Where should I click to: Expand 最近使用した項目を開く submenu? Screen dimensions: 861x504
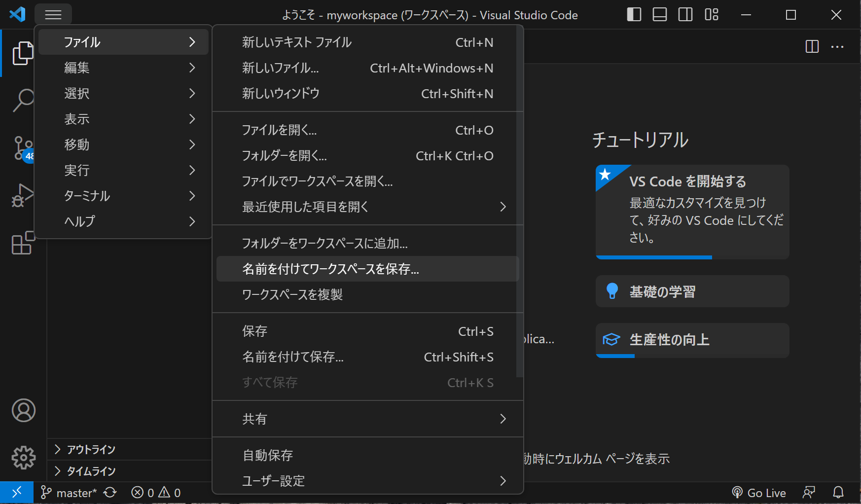coord(367,207)
